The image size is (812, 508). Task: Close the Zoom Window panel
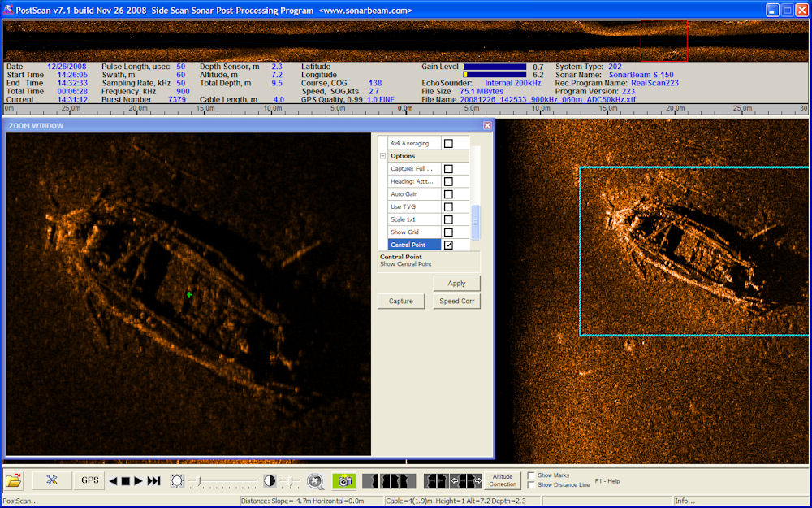pyautogui.click(x=487, y=125)
